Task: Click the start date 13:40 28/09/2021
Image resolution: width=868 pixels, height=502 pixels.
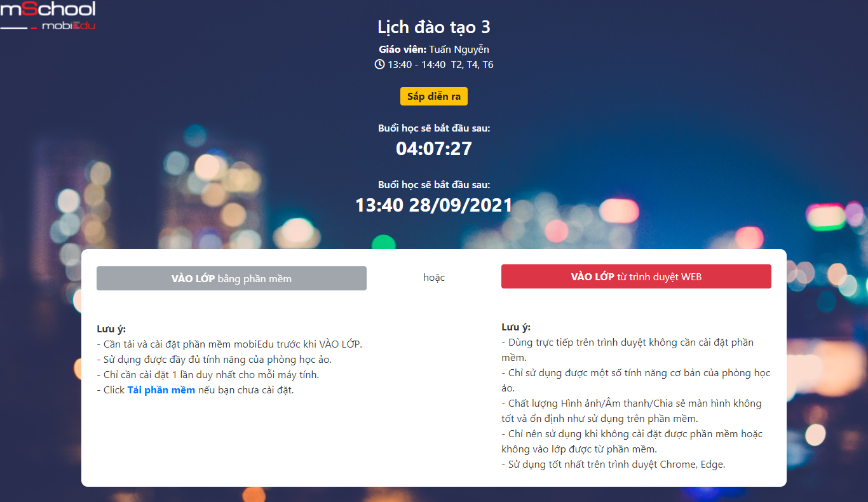Action: point(434,205)
